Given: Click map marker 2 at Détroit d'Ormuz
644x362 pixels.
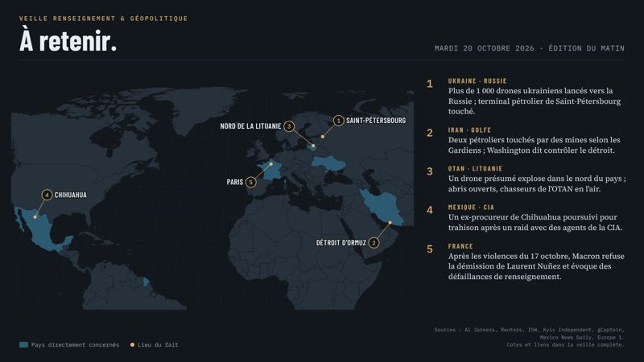Looking at the screenshot, I should pos(374,243).
